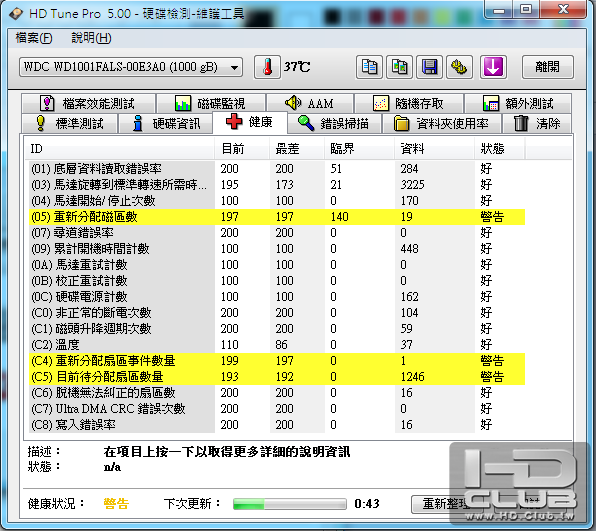Open the 檔案(F) menu
This screenshot has height=531, width=596.
[x=34, y=38]
